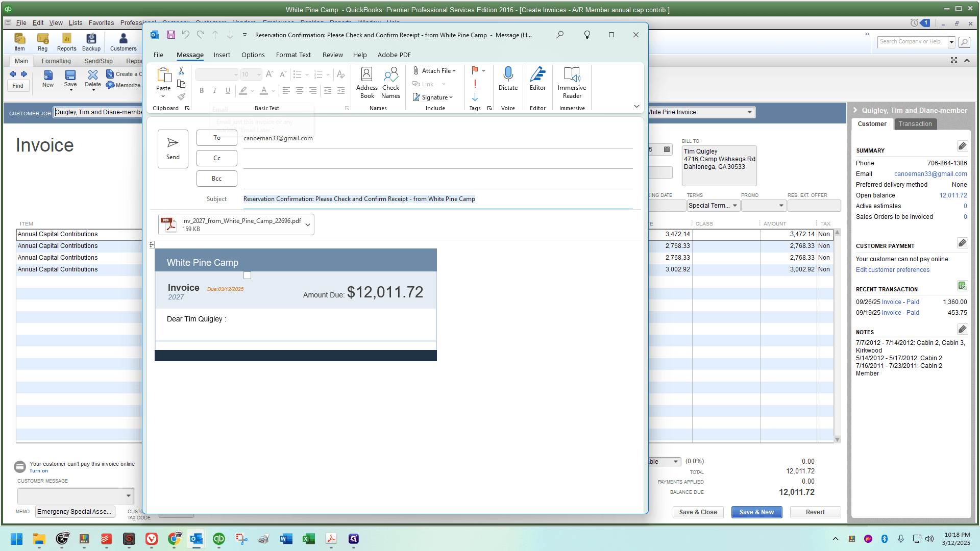Open Word from the taskbar

pos(286,539)
